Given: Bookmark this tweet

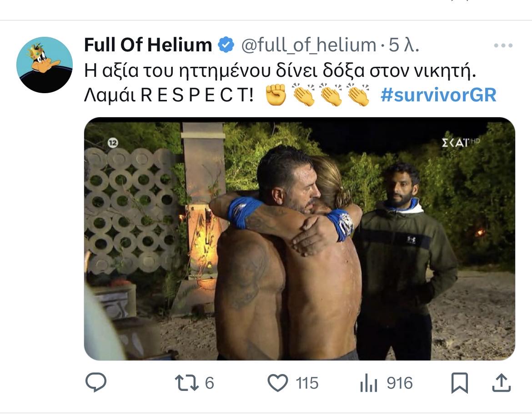Looking at the screenshot, I should point(459,383).
